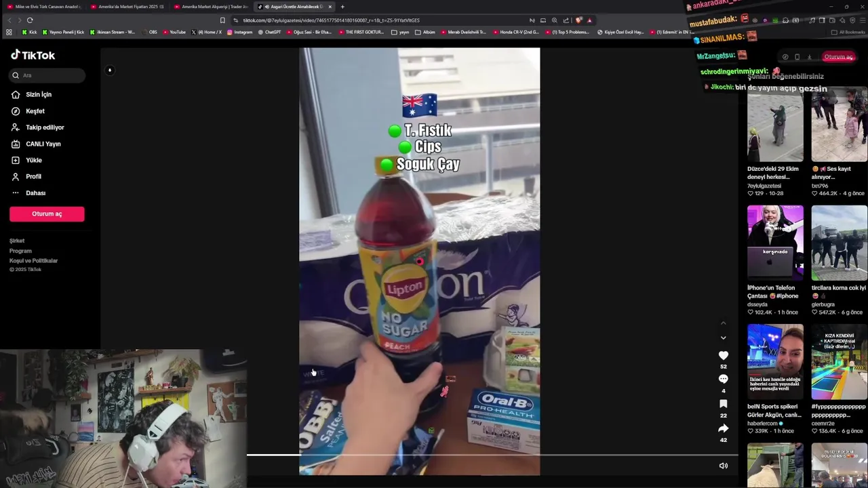Open the apps grid in the bookmarks bar
The height and width of the screenshot is (488, 868).
point(9,32)
